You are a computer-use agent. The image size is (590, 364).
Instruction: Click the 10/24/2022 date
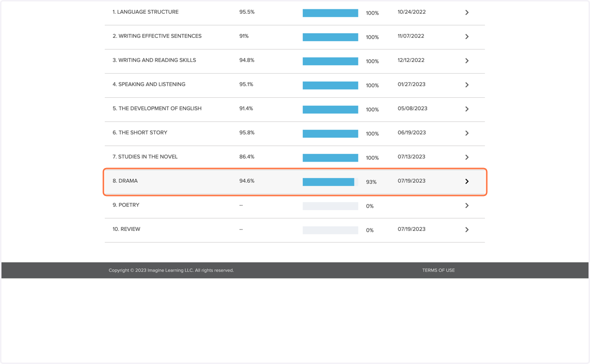(411, 12)
